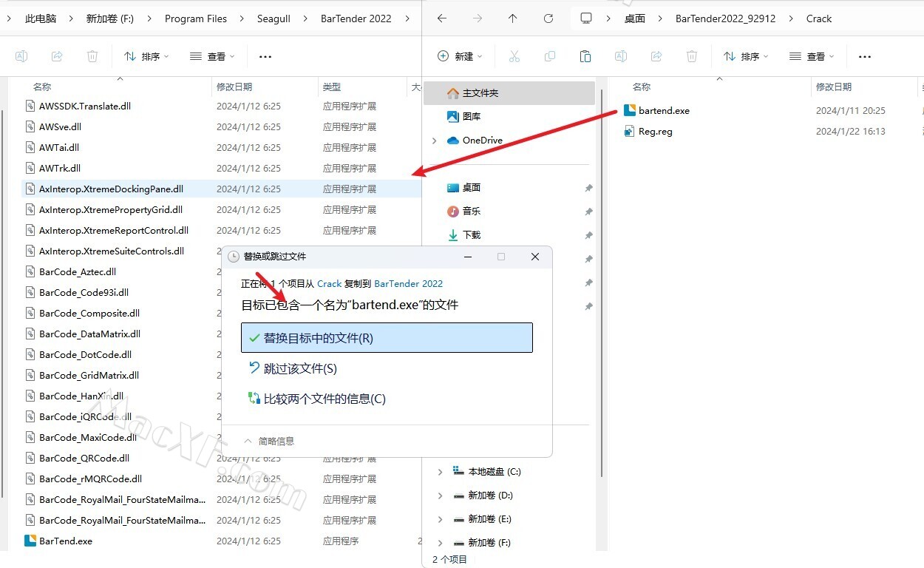Go back using the back arrow in the Crack window
This screenshot has height=568, width=924.
(x=441, y=18)
